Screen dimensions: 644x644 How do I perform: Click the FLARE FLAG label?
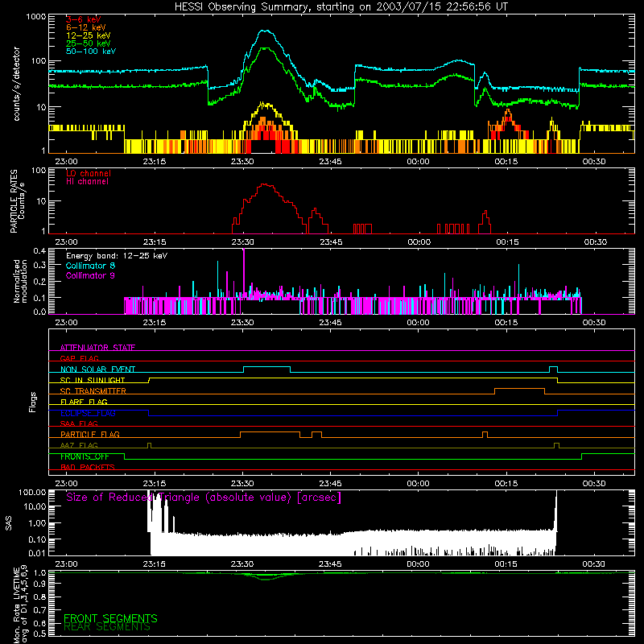[84, 402]
